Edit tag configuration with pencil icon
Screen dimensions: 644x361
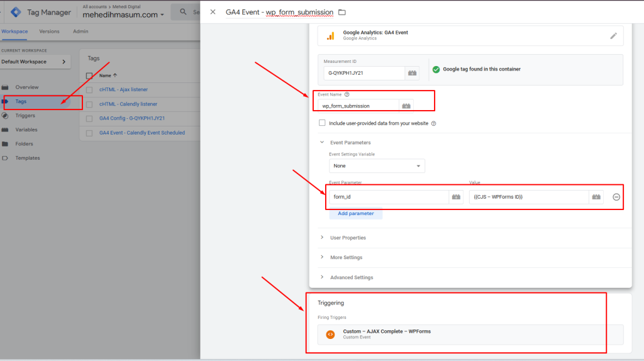[x=613, y=36]
